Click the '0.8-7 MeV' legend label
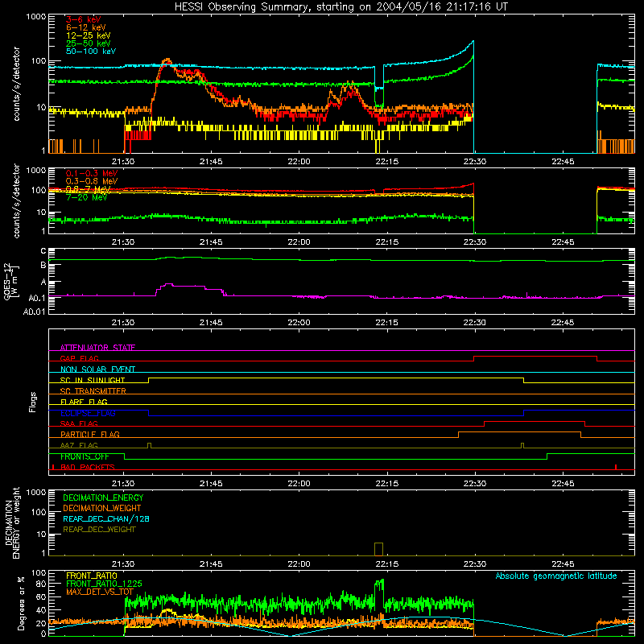Viewport: 644px width, 644px height. coord(89,189)
